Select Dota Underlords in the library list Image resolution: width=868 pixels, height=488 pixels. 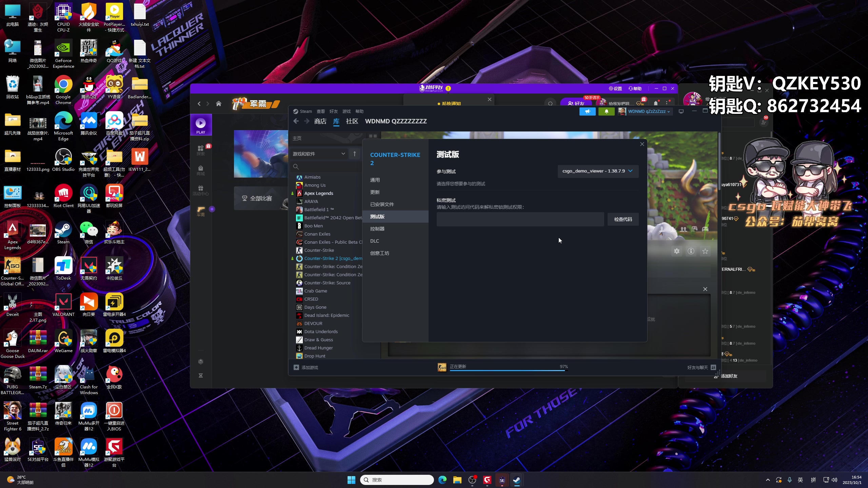click(321, 332)
